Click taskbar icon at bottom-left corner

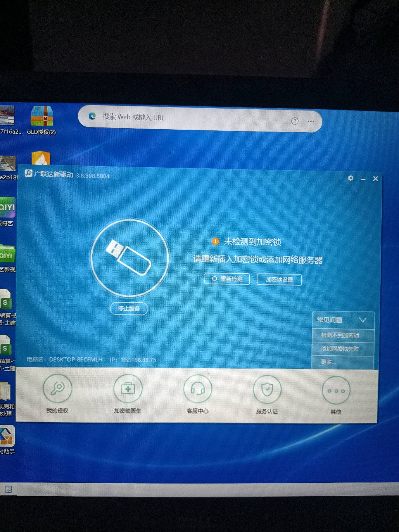click(8, 489)
